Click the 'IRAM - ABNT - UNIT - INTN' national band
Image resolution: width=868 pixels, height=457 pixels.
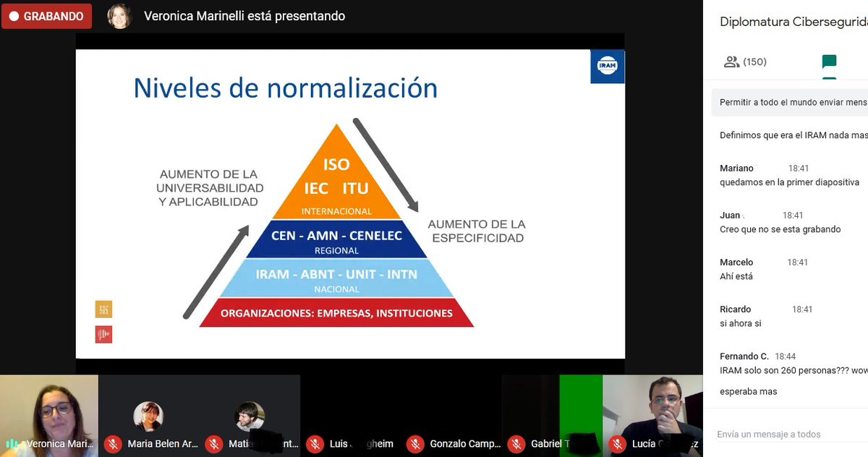[x=336, y=279]
